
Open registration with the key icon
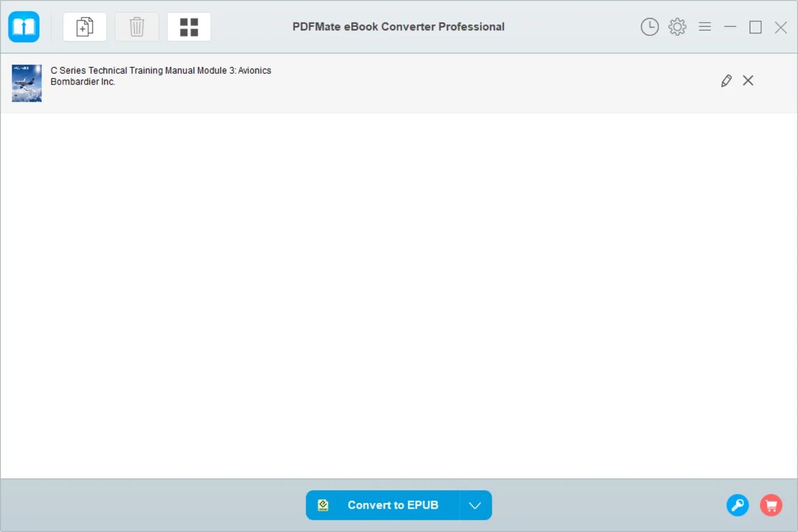738,505
